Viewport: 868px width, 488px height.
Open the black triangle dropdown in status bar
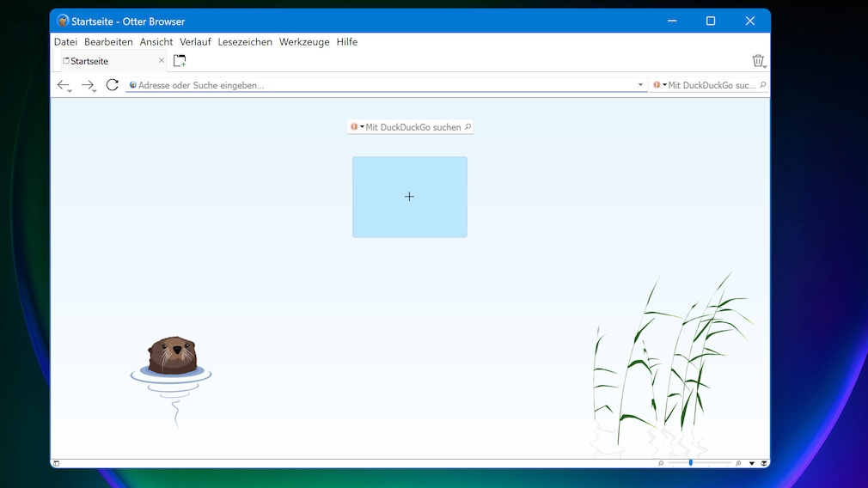(x=752, y=464)
